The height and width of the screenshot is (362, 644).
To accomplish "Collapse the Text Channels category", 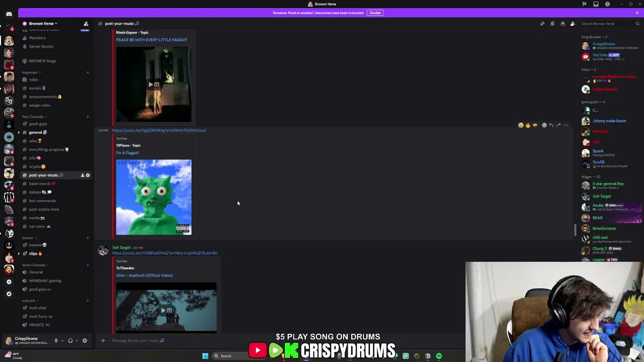I will 34,117.
